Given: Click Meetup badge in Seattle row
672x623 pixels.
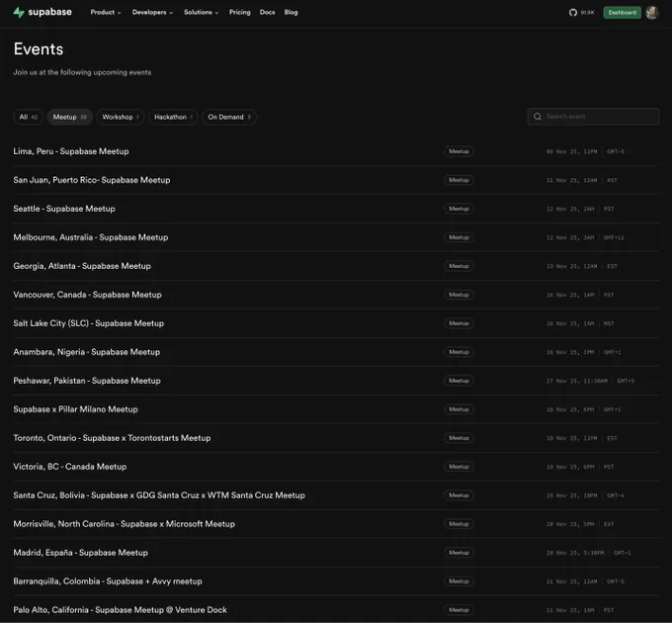Looking at the screenshot, I should click(459, 209).
